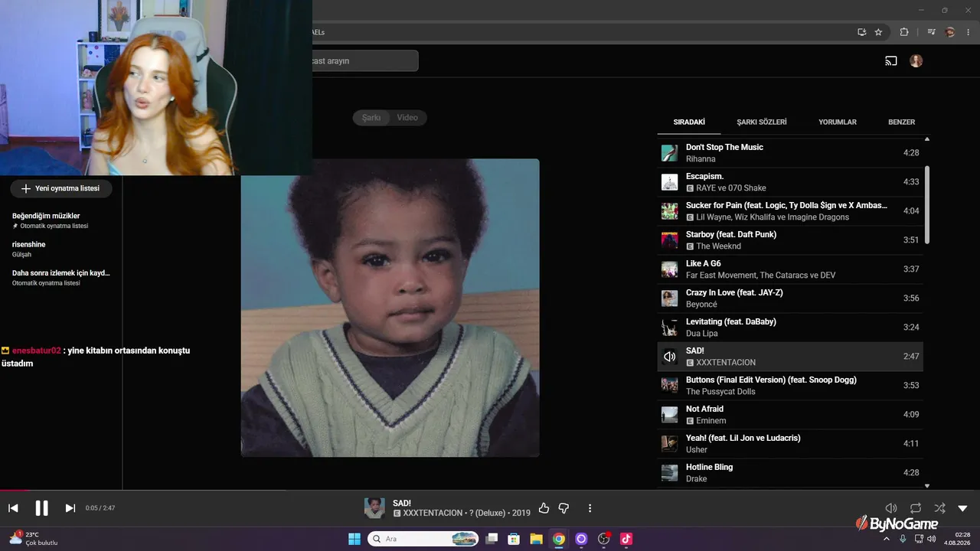Open the ŞARKI SÖZLERİ tab
Screen dimensions: 980x551
click(x=762, y=122)
